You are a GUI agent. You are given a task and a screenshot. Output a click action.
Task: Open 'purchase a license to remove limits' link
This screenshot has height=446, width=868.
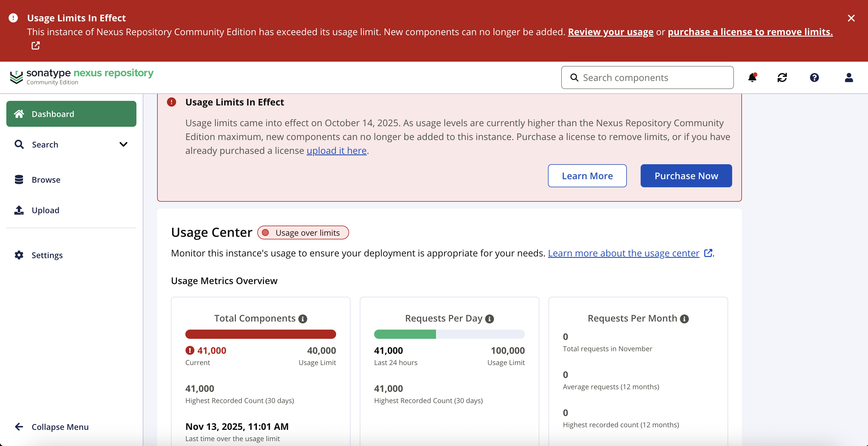[750, 32]
